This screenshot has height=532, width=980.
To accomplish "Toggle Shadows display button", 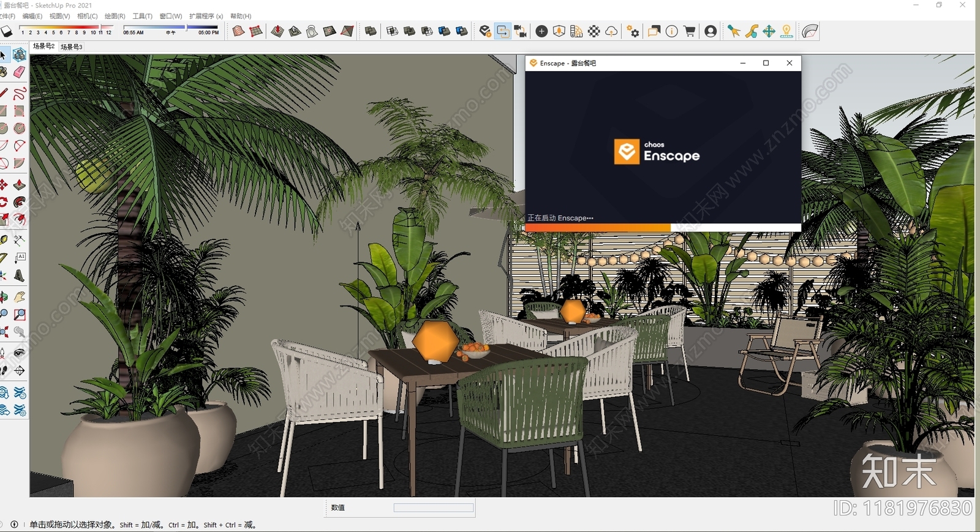I will (6, 31).
